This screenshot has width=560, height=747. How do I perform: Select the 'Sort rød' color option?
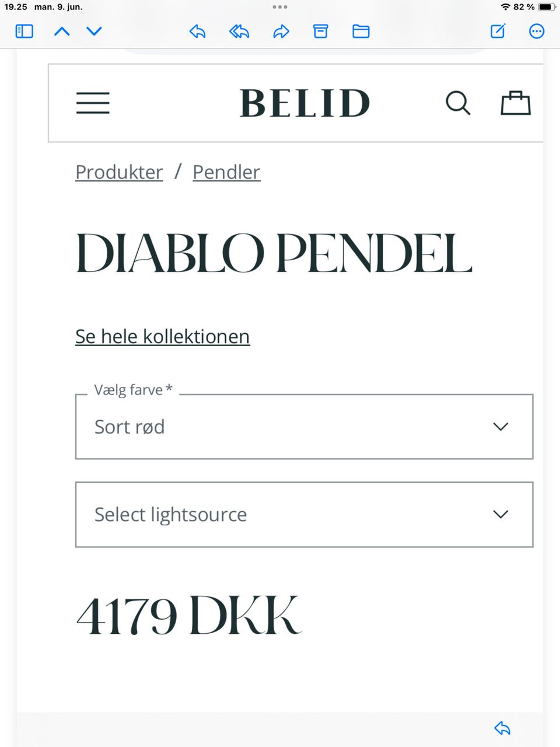click(129, 427)
